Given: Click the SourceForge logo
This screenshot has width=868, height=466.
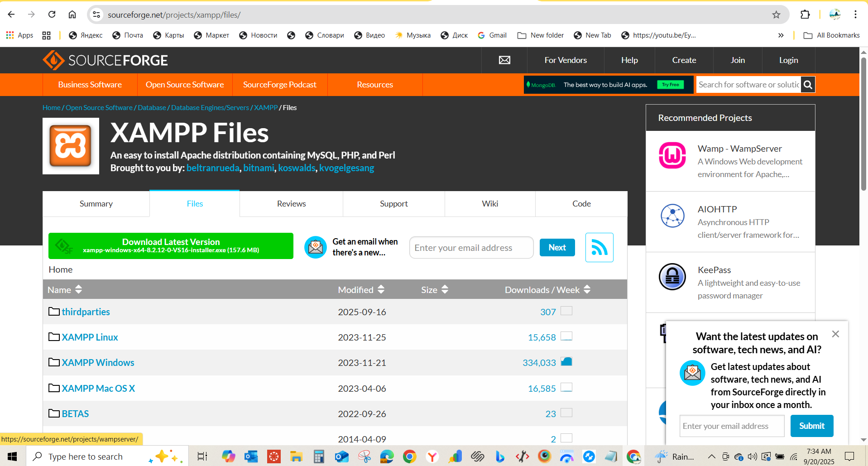Looking at the screenshot, I should pos(105,60).
